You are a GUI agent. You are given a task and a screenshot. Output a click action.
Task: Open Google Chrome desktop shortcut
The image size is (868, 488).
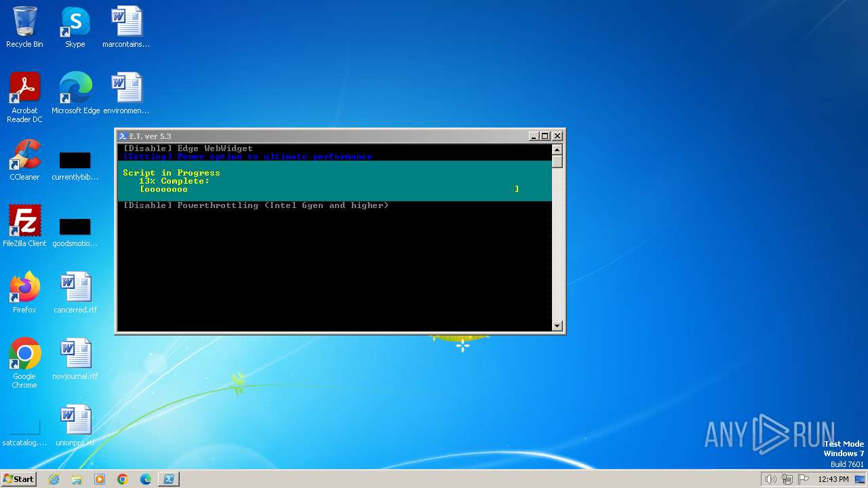pos(24,363)
